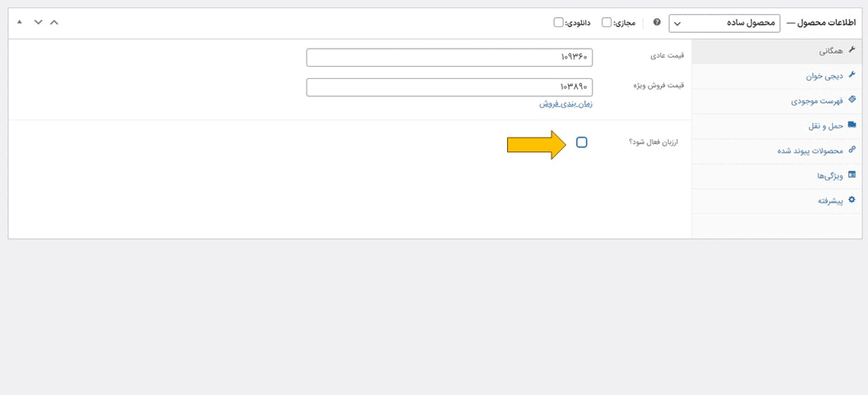868x395 pixels.
Task: Click the wrench icon beside همگانی
Action: tap(852, 50)
